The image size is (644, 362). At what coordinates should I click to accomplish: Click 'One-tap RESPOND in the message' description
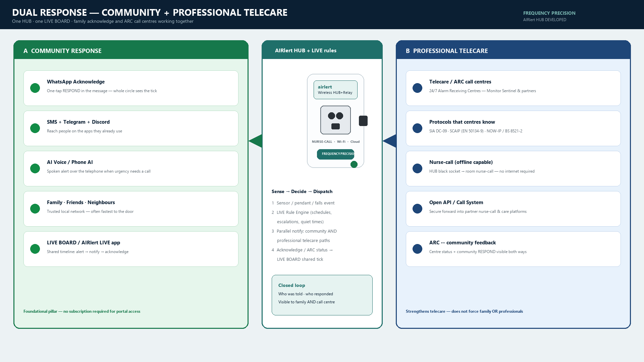coord(102,91)
